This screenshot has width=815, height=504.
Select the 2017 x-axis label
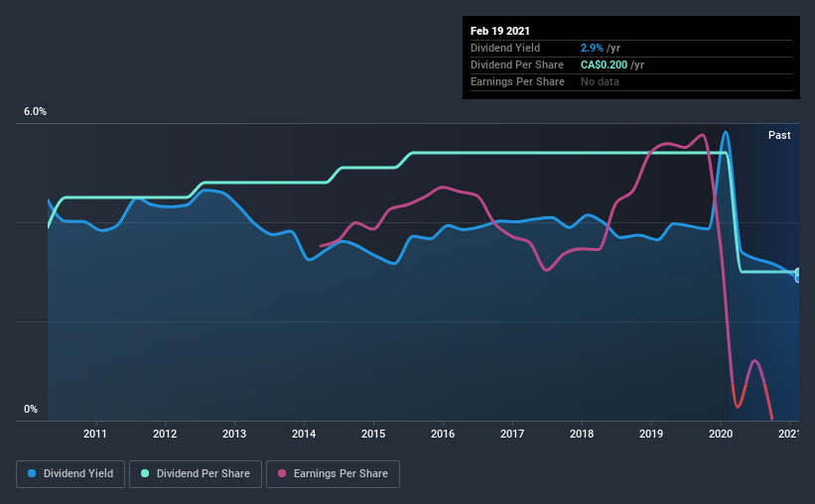(512, 434)
